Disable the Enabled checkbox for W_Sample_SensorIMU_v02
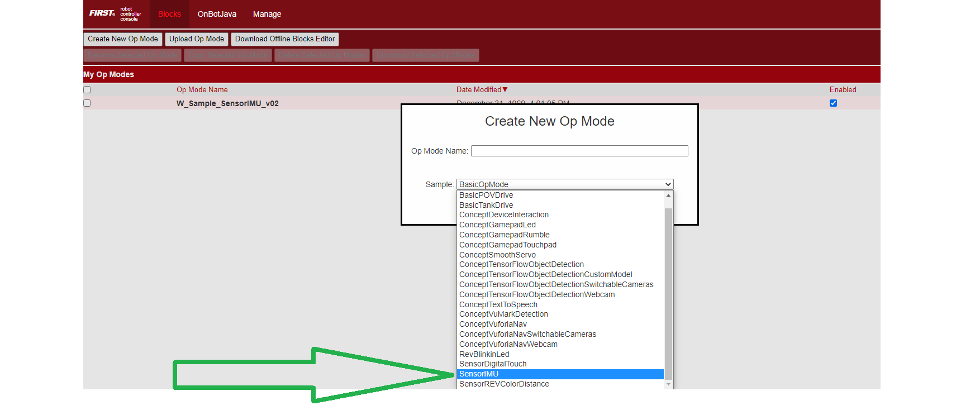The height and width of the screenshot is (410, 980). click(x=833, y=103)
